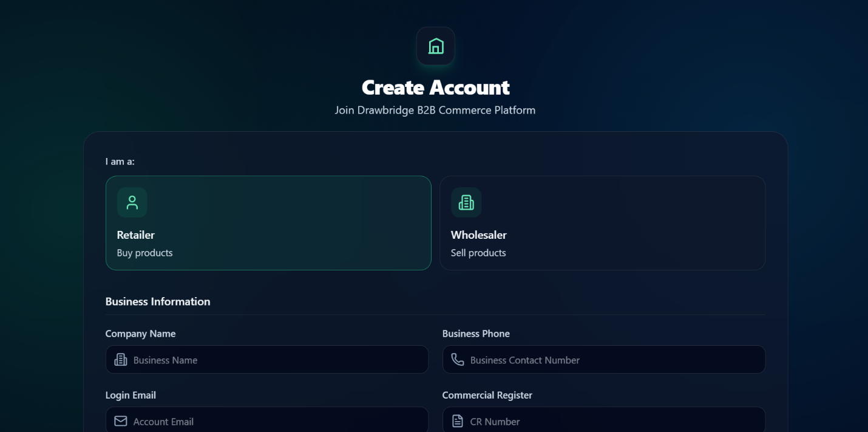Select the Retailer account type card
The image size is (868, 432).
pos(268,223)
